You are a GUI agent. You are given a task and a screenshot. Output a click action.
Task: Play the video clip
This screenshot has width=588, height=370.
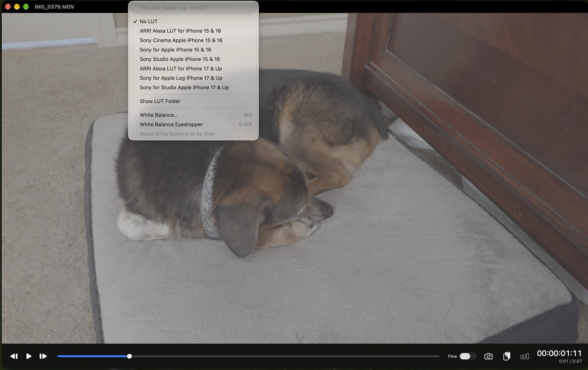29,356
